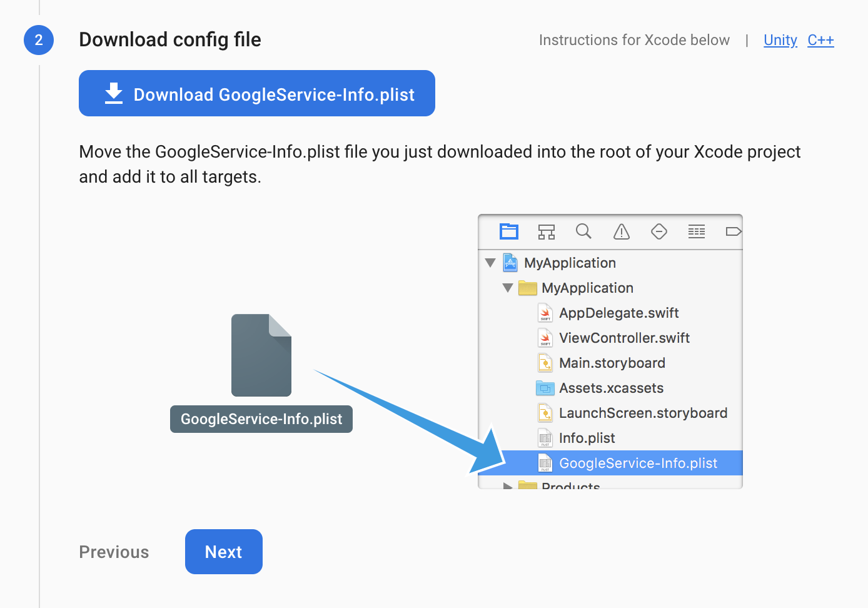Select the test diamond navigator icon
The image size is (868, 608).
pyautogui.click(x=659, y=231)
